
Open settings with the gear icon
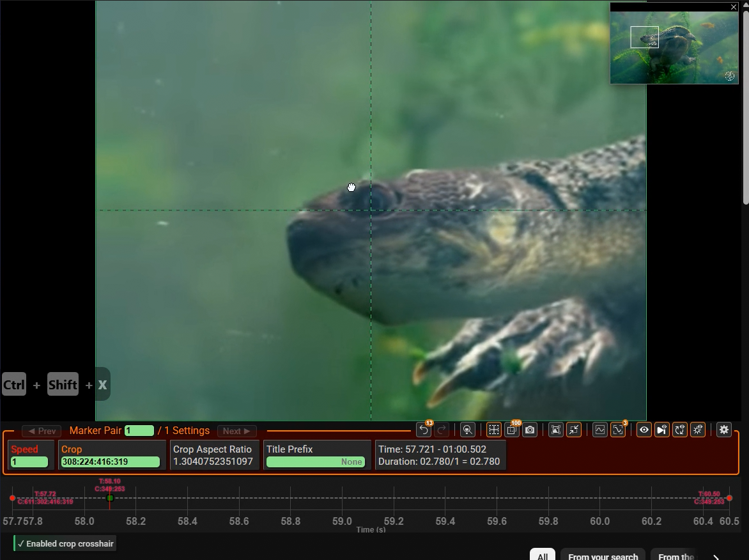coord(724,430)
